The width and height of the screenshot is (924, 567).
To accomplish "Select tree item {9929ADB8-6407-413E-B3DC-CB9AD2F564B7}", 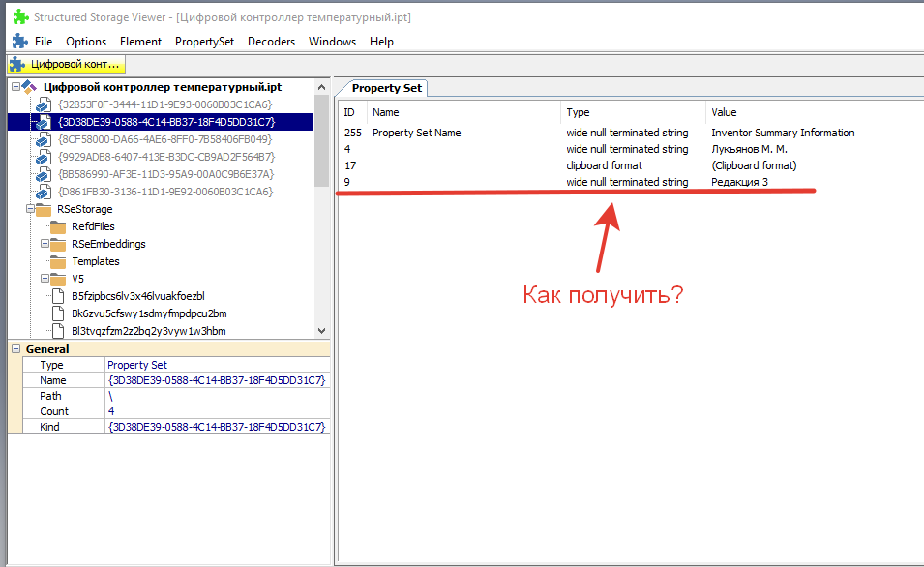I will coord(166,157).
